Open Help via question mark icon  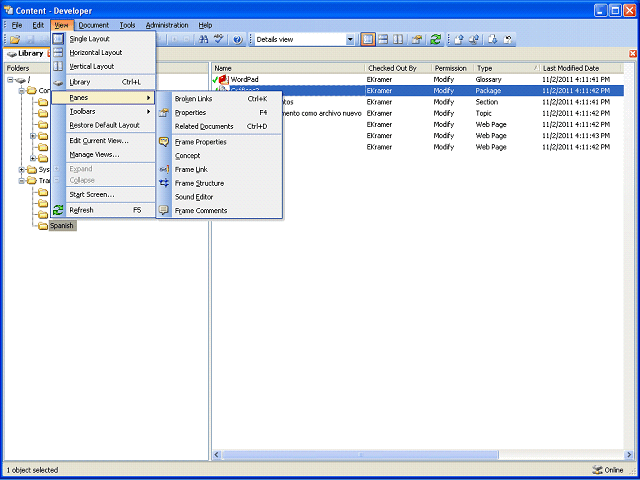[x=238, y=40]
